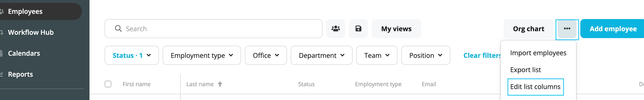
Task: Select Import employees from the menu
Action: click(538, 53)
